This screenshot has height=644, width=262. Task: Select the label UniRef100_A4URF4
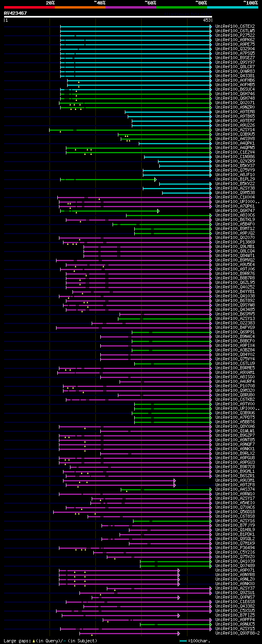pyautogui.click(x=235, y=381)
